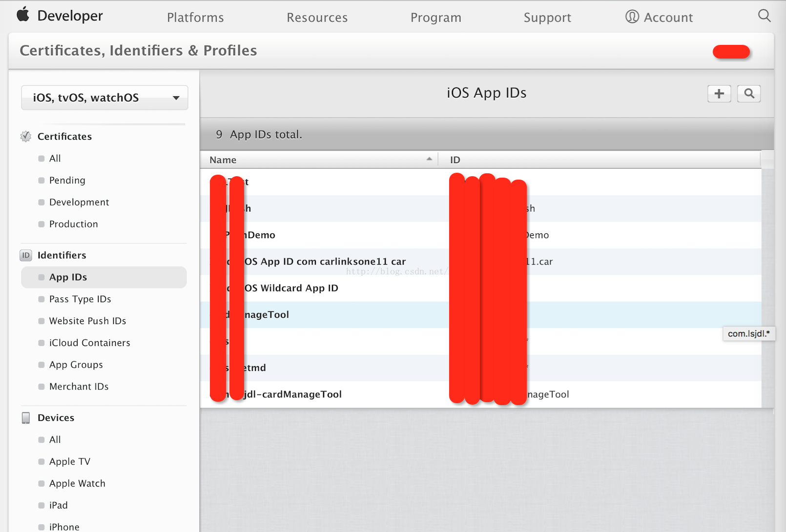Image resolution: width=786 pixels, height=532 pixels.
Task: Click the Identifiers ID icon
Action: click(26, 255)
